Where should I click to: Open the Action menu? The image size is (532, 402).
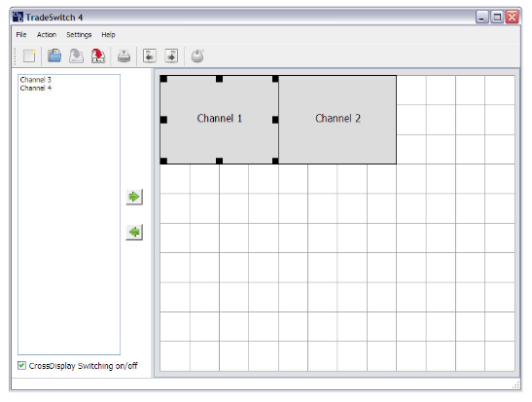(47, 35)
